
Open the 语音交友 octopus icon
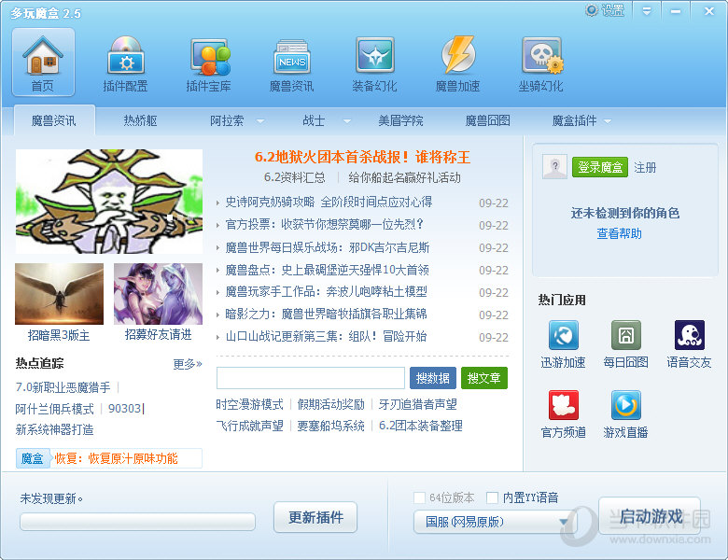click(689, 335)
